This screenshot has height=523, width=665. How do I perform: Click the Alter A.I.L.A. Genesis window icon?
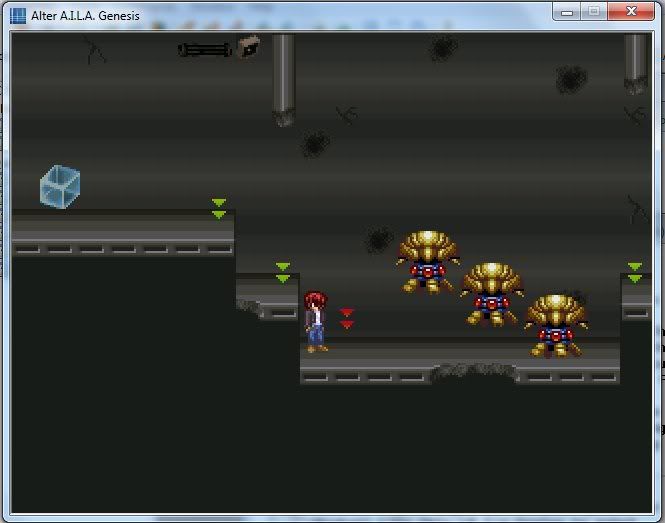(x=18, y=16)
